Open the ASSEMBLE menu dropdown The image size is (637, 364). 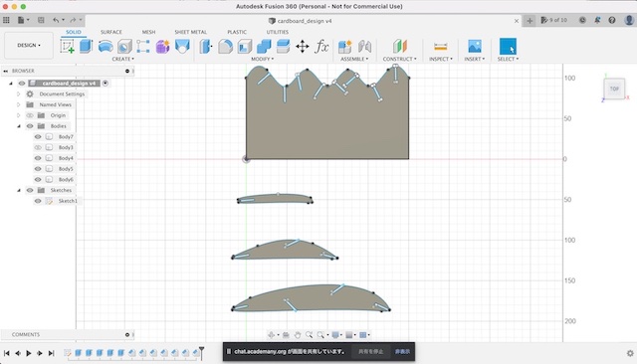pos(354,59)
